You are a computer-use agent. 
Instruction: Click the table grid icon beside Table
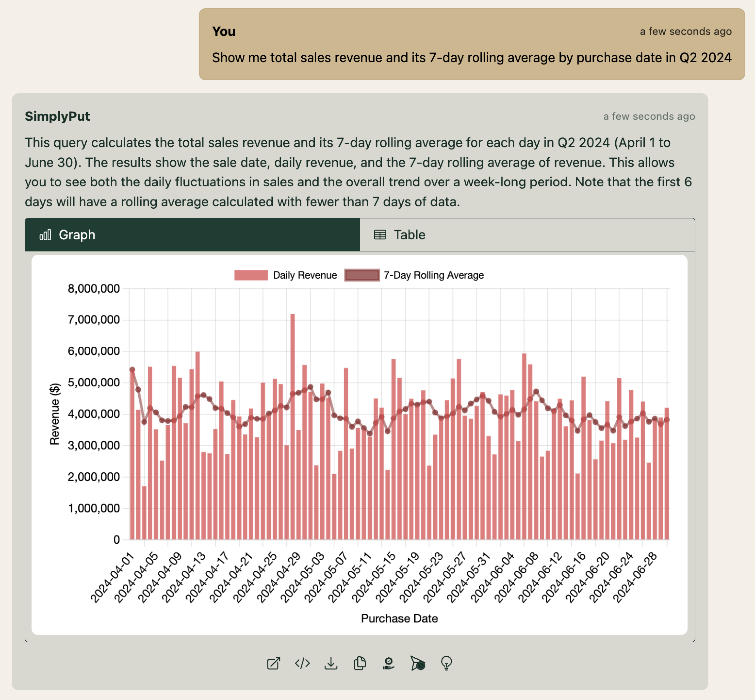(380, 235)
